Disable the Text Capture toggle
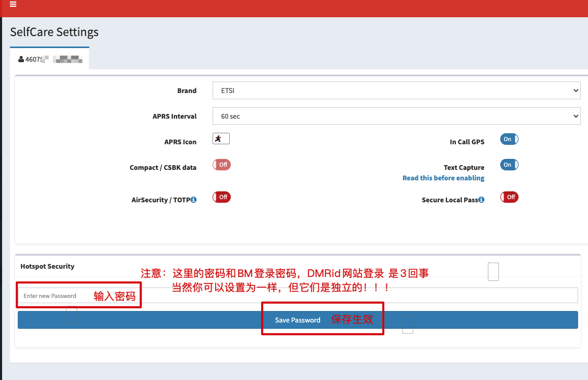Viewport: 588px width, 380px height. click(509, 165)
